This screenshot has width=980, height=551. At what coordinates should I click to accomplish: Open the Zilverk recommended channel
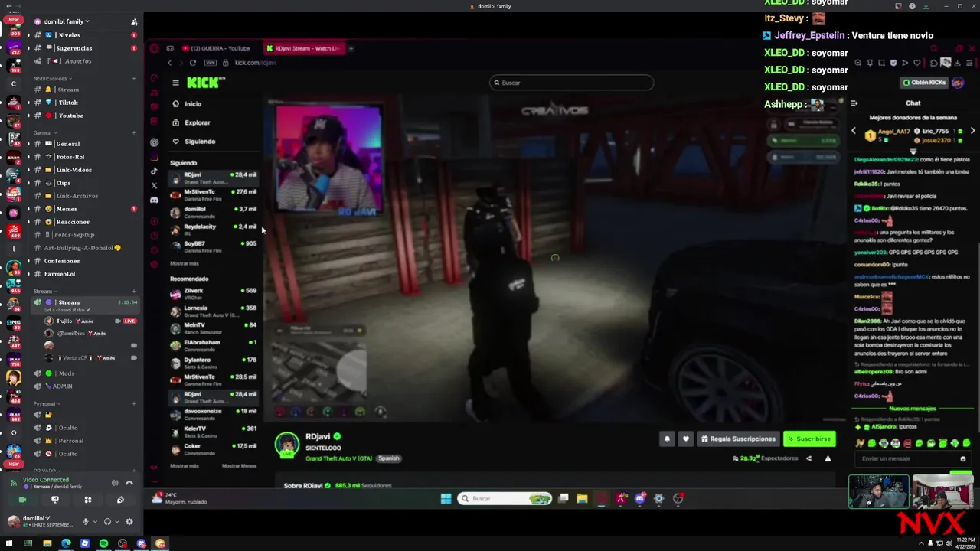point(214,293)
